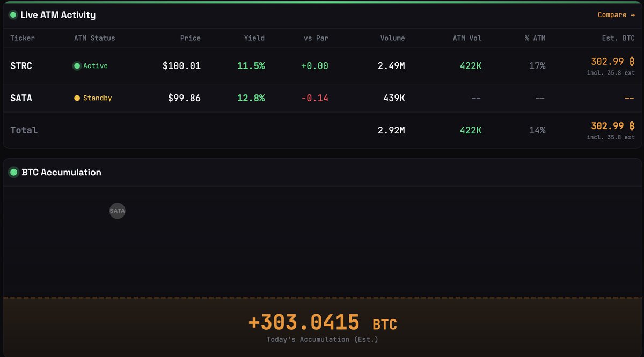Click the green BTC Accumulation status dot
The image size is (644, 357).
coord(13,172)
